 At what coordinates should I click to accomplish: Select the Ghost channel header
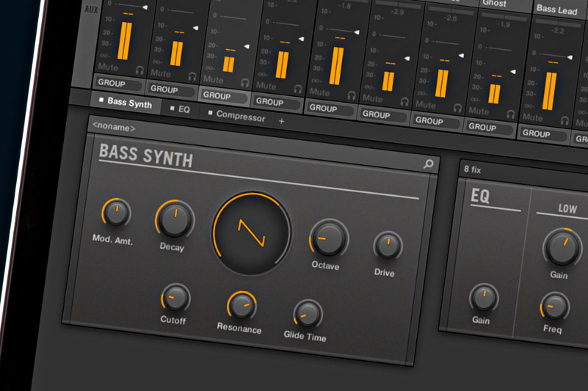click(x=505, y=4)
